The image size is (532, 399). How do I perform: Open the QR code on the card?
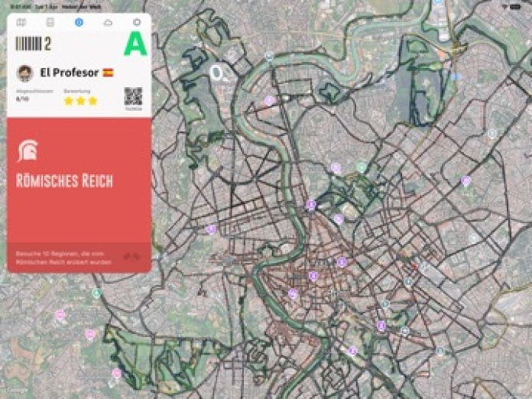(133, 96)
